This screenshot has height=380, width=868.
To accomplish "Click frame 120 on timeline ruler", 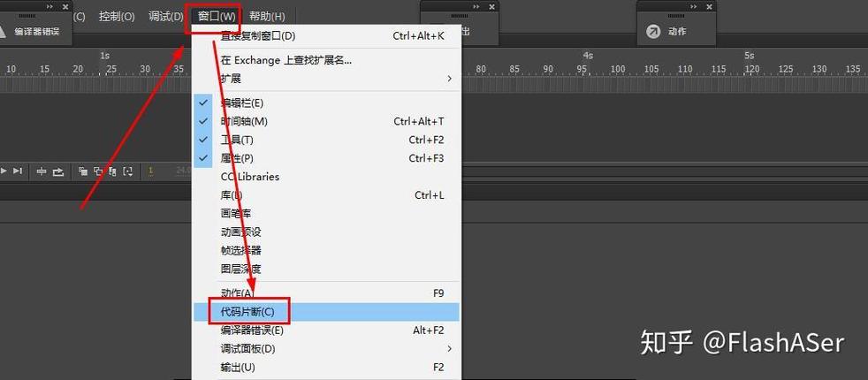I will pyautogui.click(x=751, y=69).
